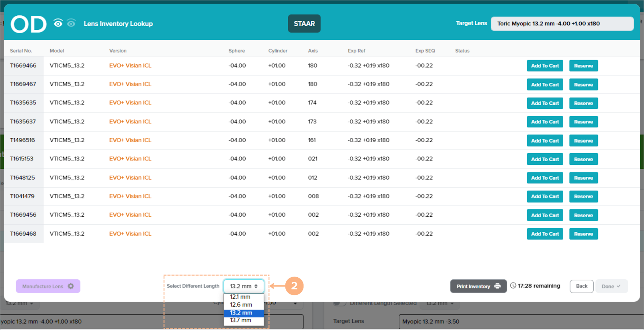This screenshot has height=330, width=644.
Task: Choose 12.1 mm from the length list
Action: click(x=240, y=297)
